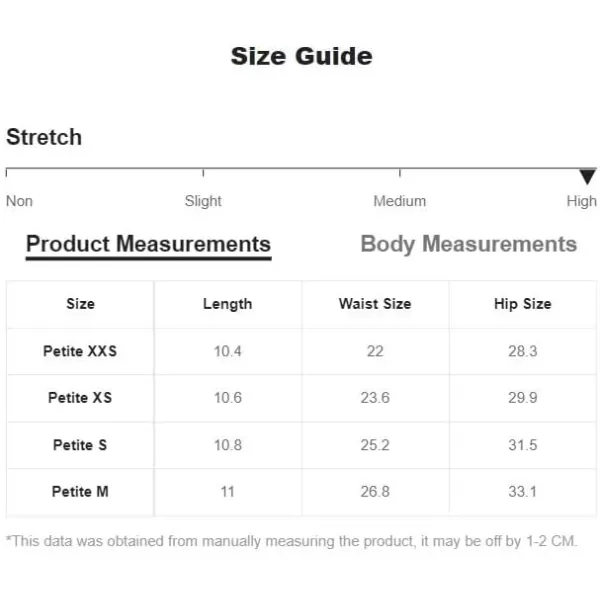Click the Size column header

(80, 304)
